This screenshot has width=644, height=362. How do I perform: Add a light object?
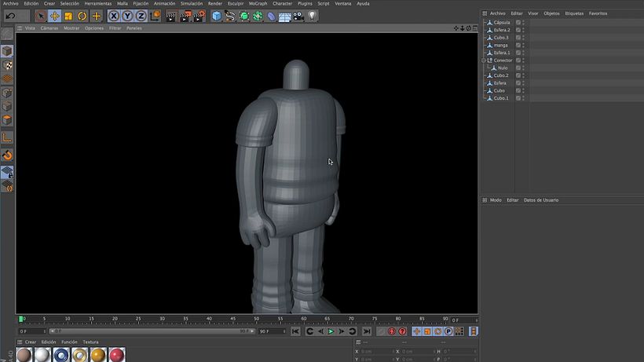pyautogui.click(x=312, y=16)
